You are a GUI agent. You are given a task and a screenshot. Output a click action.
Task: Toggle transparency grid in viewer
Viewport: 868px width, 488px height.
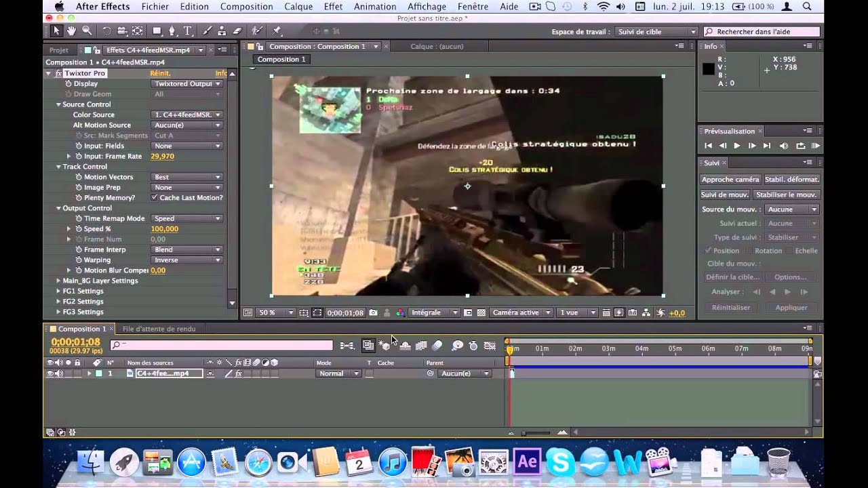(x=481, y=312)
